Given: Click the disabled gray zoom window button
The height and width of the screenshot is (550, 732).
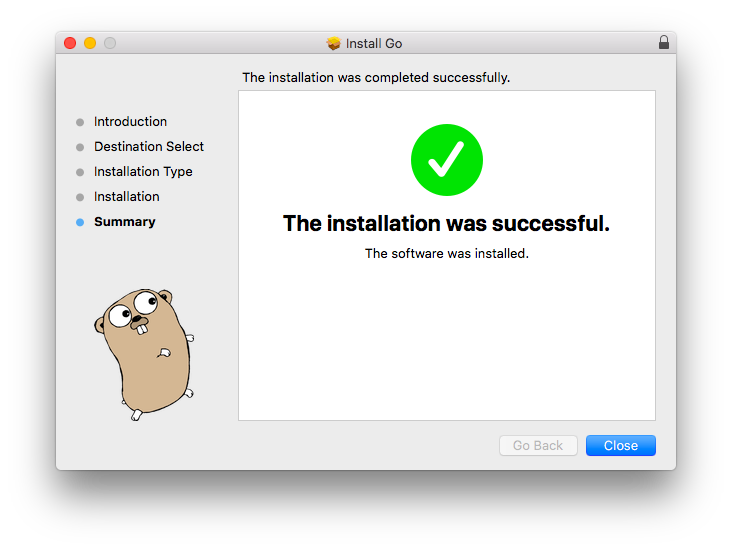Looking at the screenshot, I should [110, 43].
